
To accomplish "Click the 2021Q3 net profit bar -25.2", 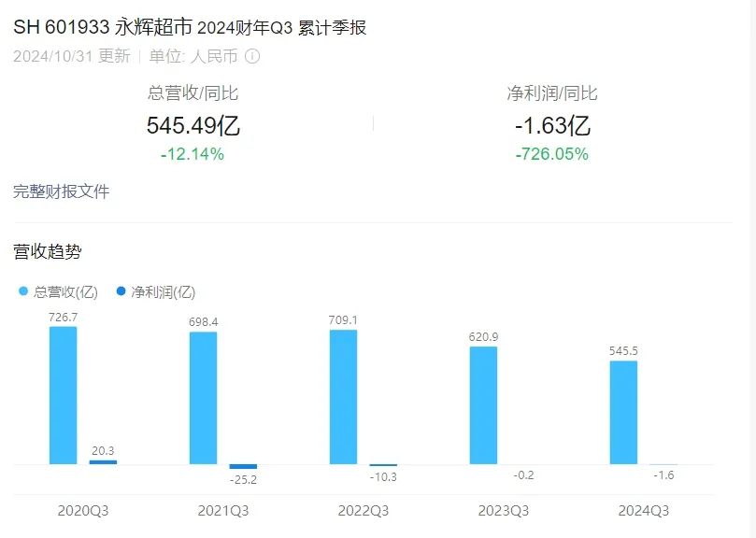I will tap(243, 467).
